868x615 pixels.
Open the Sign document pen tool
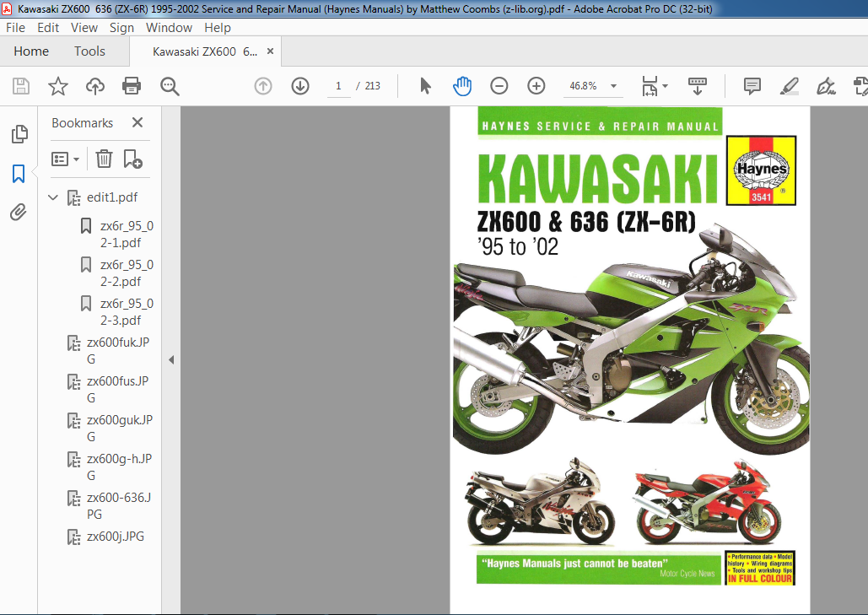[x=825, y=86]
